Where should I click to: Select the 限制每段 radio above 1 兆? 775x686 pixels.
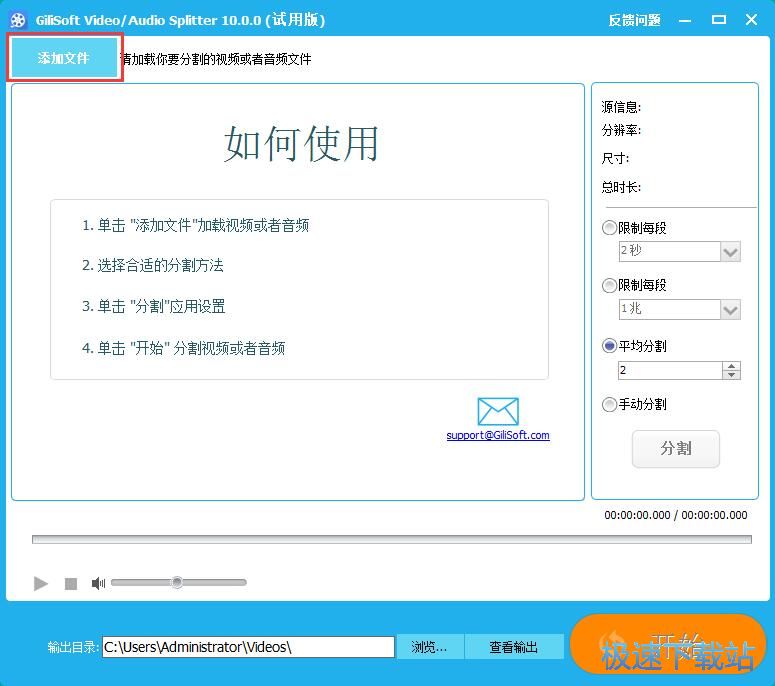[609, 285]
